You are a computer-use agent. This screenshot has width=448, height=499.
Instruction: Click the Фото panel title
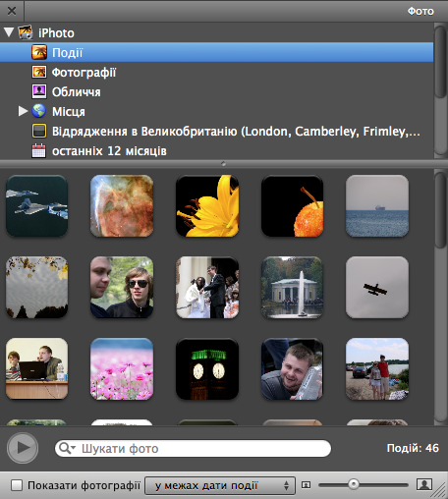420,11
